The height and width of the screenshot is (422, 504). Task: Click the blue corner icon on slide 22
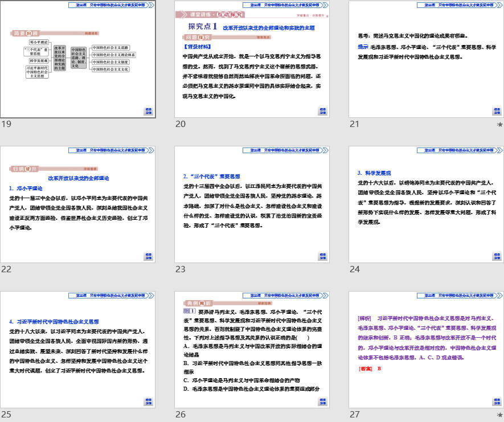tap(148, 256)
